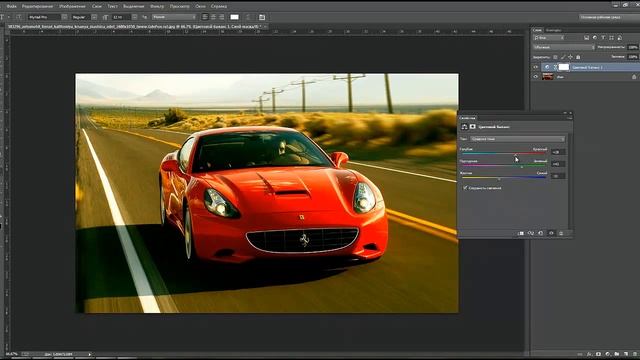
Task: Click view previous state icon
Action: [531, 233]
